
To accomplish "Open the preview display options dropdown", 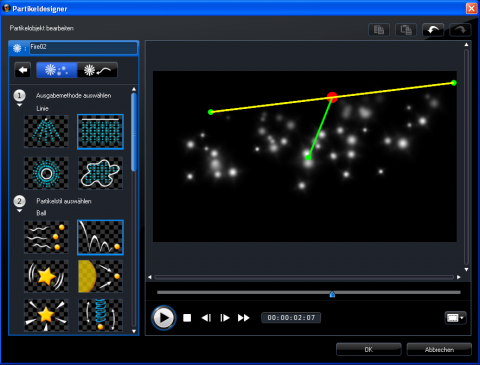I will (x=455, y=318).
